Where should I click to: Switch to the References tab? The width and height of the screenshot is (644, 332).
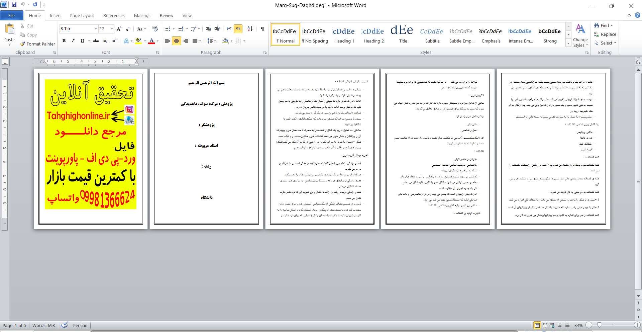tap(114, 15)
